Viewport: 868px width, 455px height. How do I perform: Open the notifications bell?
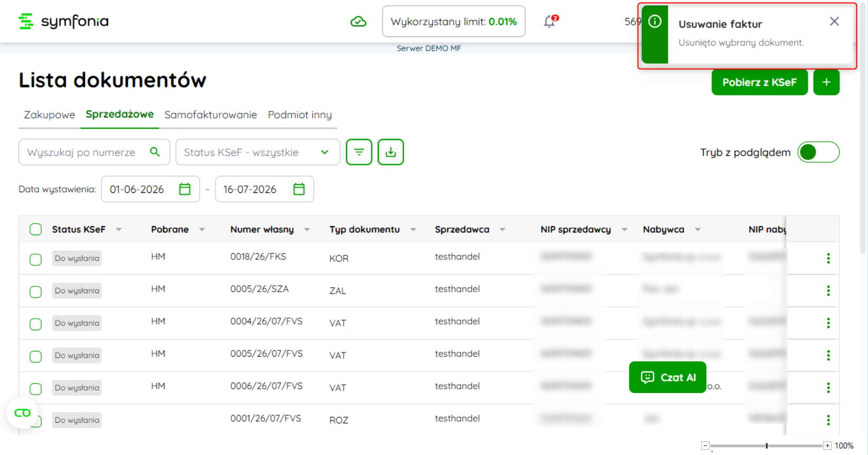(550, 21)
